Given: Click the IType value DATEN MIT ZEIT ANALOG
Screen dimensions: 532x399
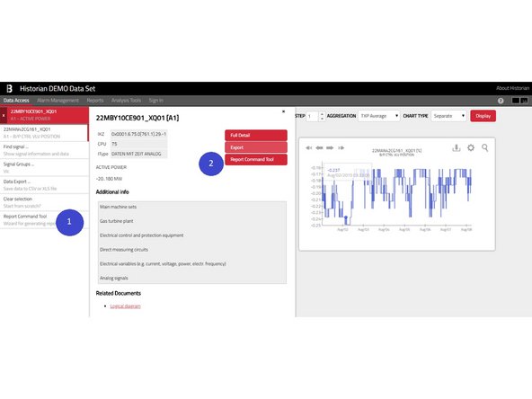Looking at the screenshot, I should click(x=138, y=154).
